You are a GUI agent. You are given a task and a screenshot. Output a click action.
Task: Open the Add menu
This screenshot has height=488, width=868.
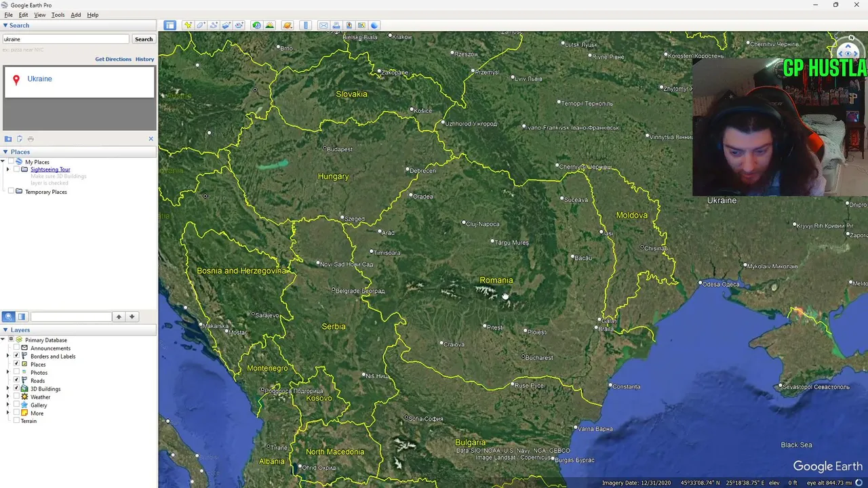pyautogui.click(x=75, y=14)
